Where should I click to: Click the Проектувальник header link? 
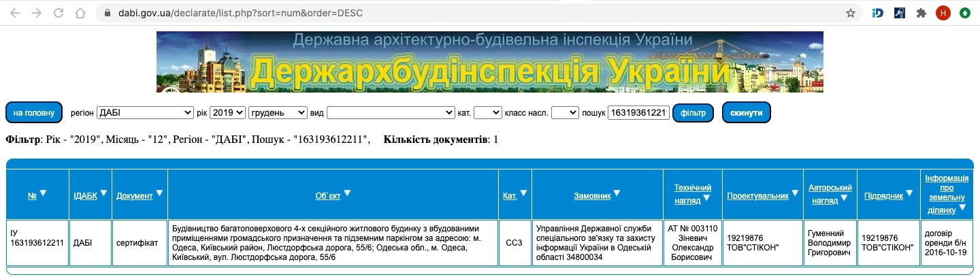(x=757, y=195)
